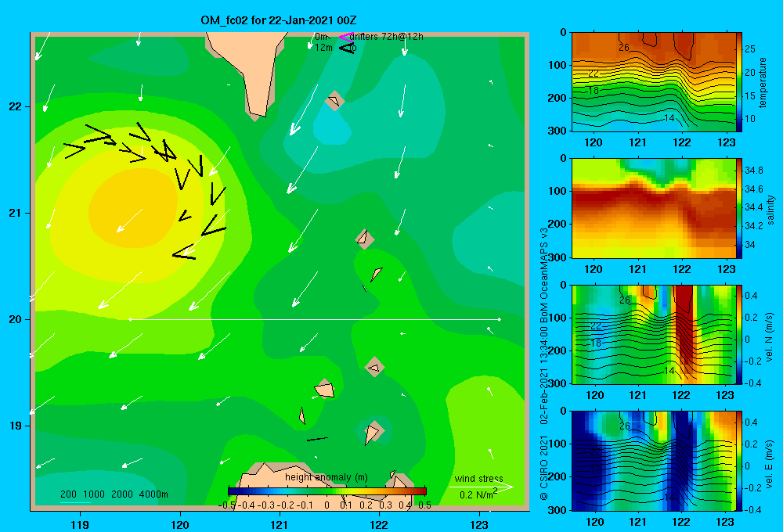Click the 'vel. N (m/s)' axis label
The width and height of the screenshot is (783, 532).
pyautogui.click(x=769, y=337)
